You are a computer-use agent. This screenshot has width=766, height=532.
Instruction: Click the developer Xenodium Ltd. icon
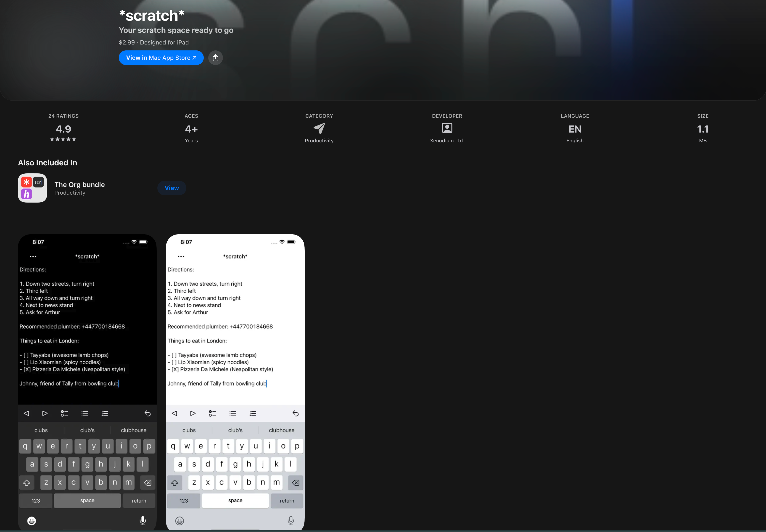pos(447,128)
